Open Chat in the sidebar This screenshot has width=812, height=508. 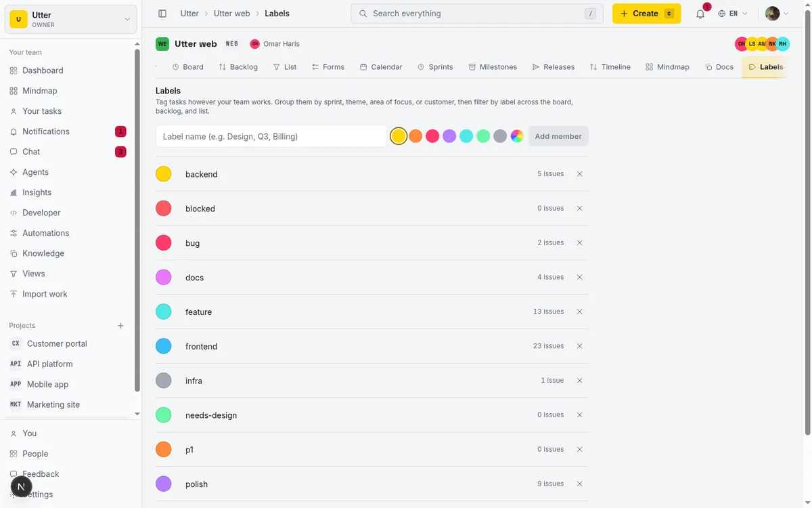click(68, 152)
